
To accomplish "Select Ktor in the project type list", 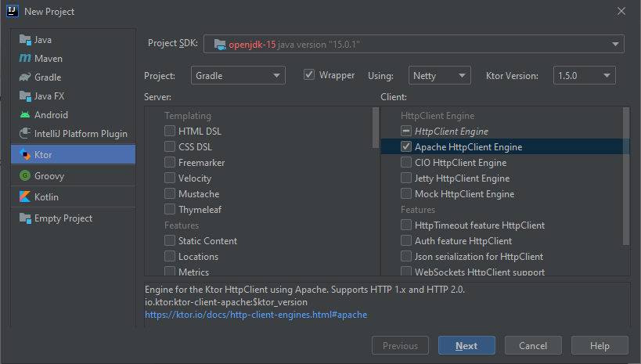I will [73, 154].
